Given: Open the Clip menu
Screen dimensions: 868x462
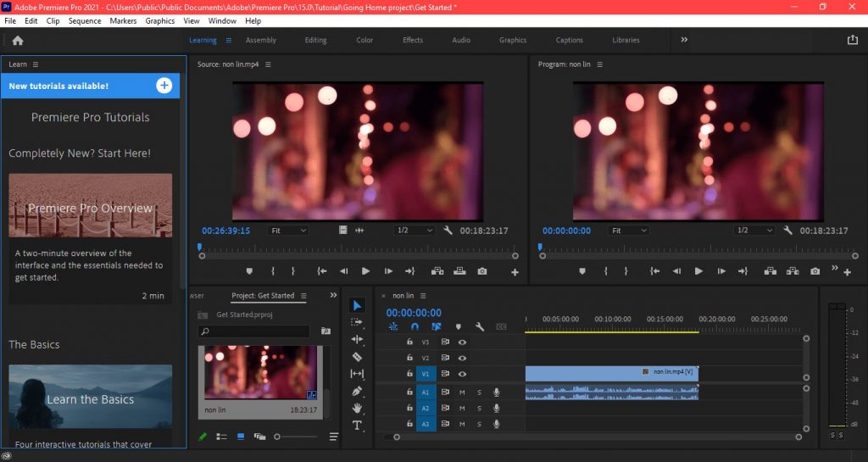Looking at the screenshot, I should point(53,21).
